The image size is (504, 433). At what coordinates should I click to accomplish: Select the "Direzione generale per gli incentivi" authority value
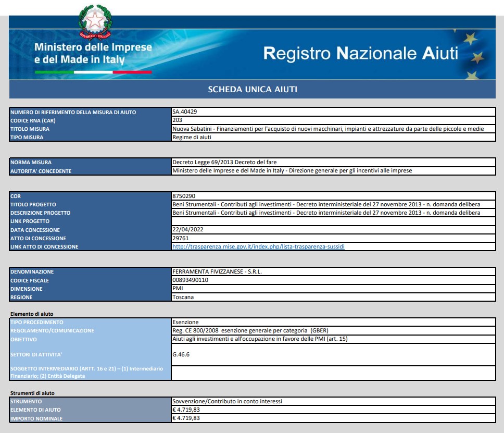(x=292, y=170)
